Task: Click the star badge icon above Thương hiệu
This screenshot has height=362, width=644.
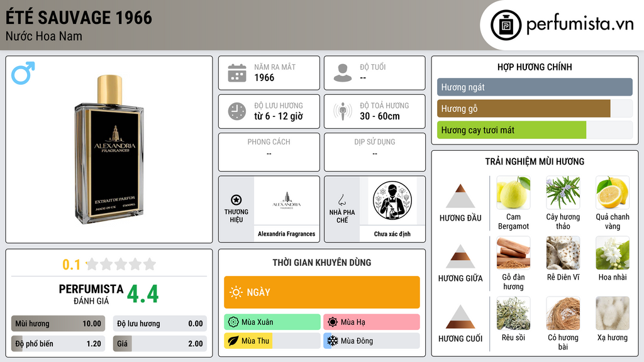Action: (236, 200)
